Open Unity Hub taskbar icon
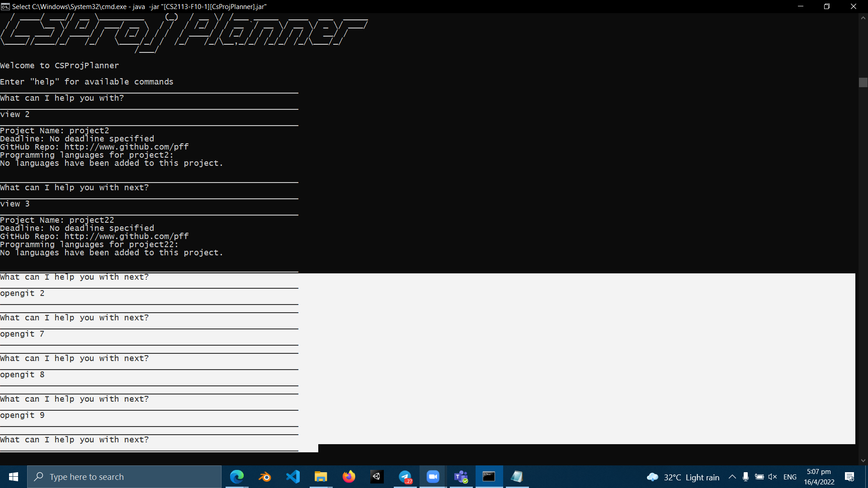The image size is (868, 488). click(x=377, y=477)
